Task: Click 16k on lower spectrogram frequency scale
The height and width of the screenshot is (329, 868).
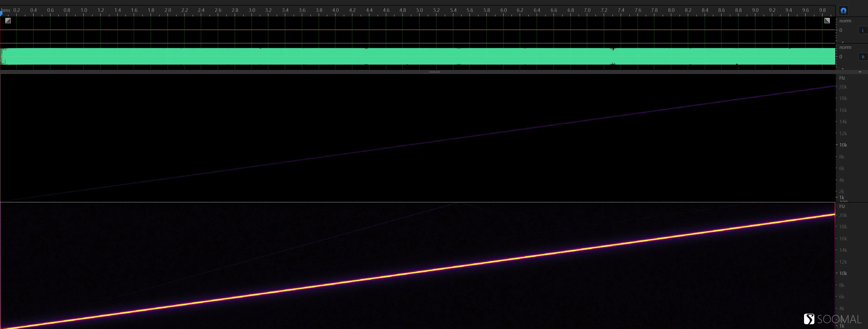Action: click(843, 239)
